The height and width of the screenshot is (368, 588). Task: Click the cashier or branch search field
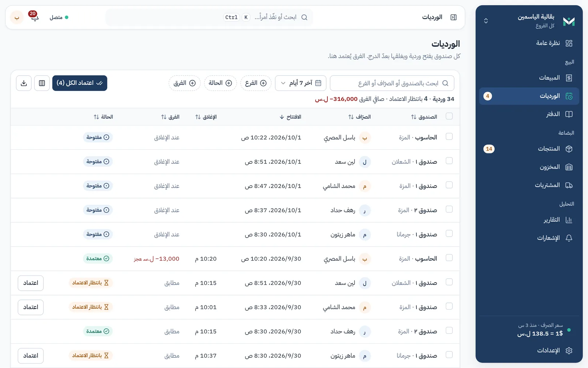pyautogui.click(x=392, y=83)
